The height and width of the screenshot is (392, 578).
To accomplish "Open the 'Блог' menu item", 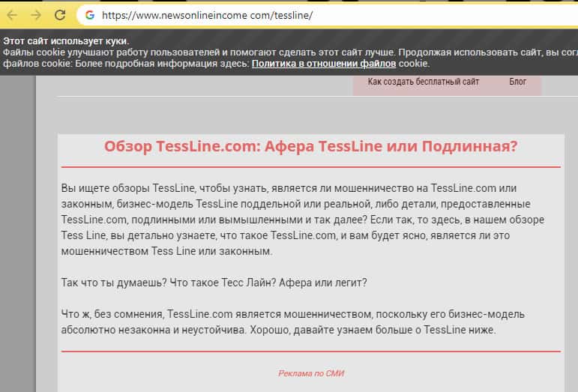I will pyautogui.click(x=517, y=82).
